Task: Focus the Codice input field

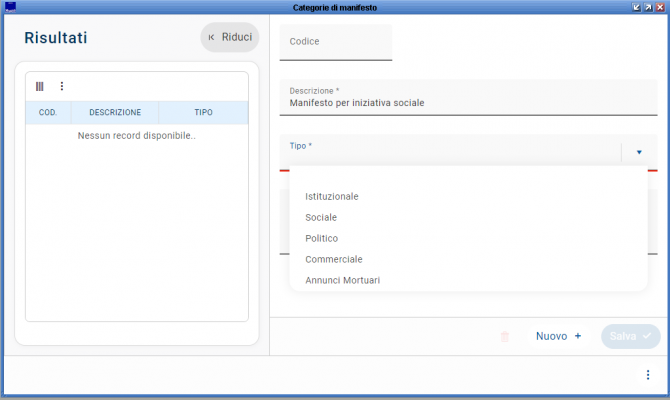Action: point(336,42)
